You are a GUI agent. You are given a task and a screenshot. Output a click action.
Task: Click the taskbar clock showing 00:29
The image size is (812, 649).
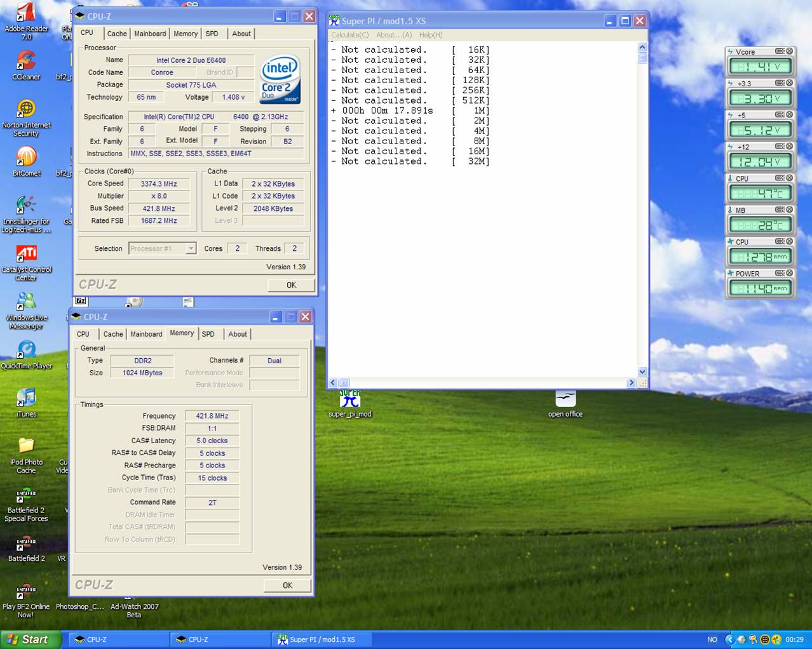coord(794,639)
